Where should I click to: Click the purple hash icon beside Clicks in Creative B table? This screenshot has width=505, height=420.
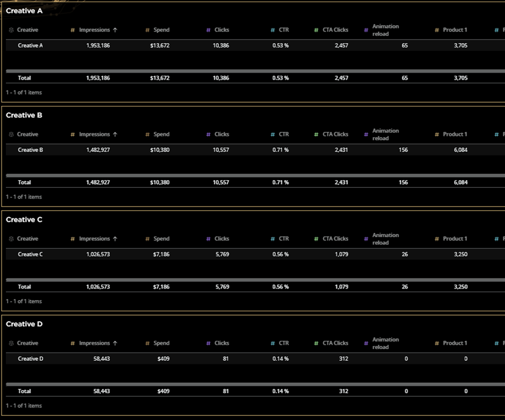coord(208,134)
